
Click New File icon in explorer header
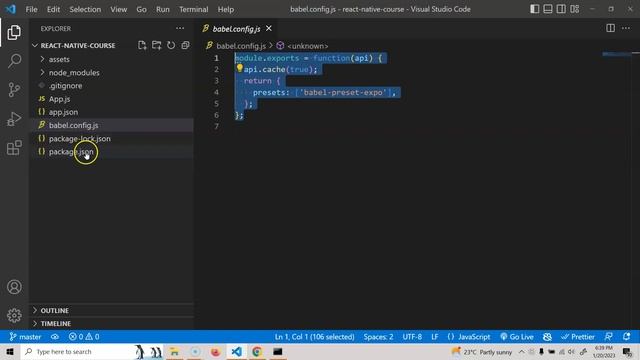click(x=142, y=45)
